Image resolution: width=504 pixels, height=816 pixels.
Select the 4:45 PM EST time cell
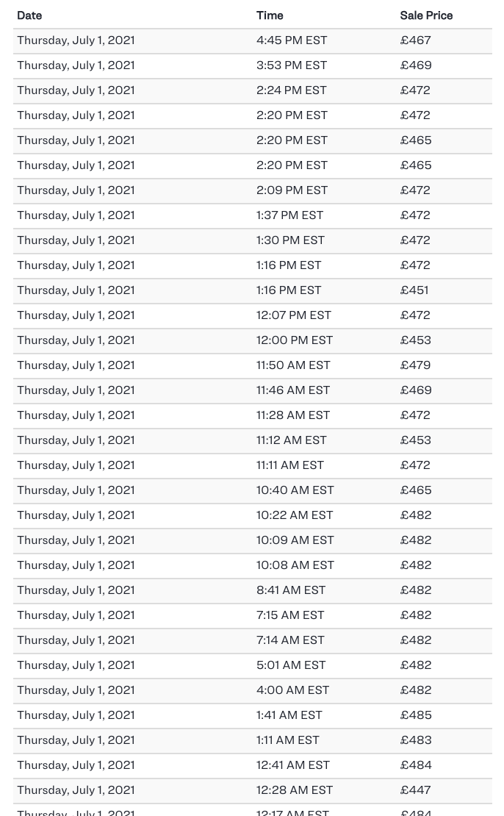292,40
